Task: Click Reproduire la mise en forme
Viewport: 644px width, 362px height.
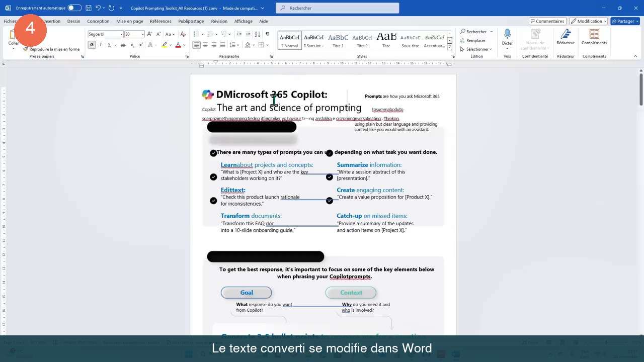Action: [51, 49]
